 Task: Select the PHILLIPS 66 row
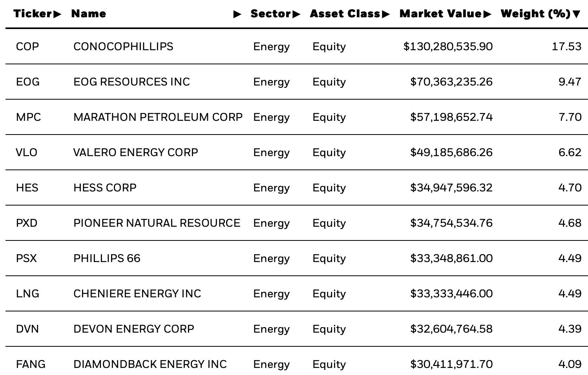point(297,258)
